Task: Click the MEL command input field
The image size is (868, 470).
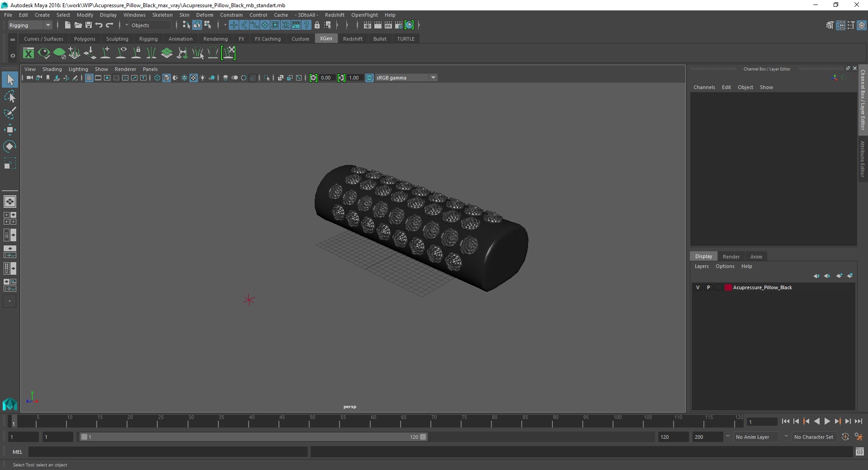Action: 168,452
